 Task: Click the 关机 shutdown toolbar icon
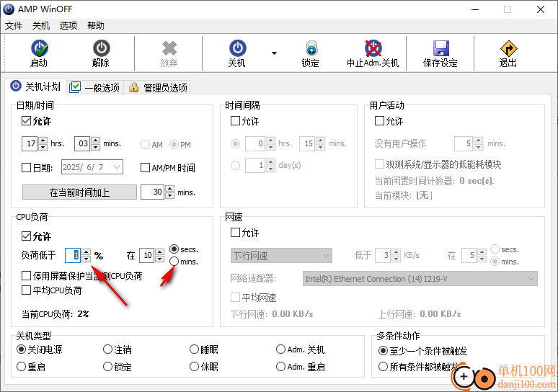click(x=237, y=48)
